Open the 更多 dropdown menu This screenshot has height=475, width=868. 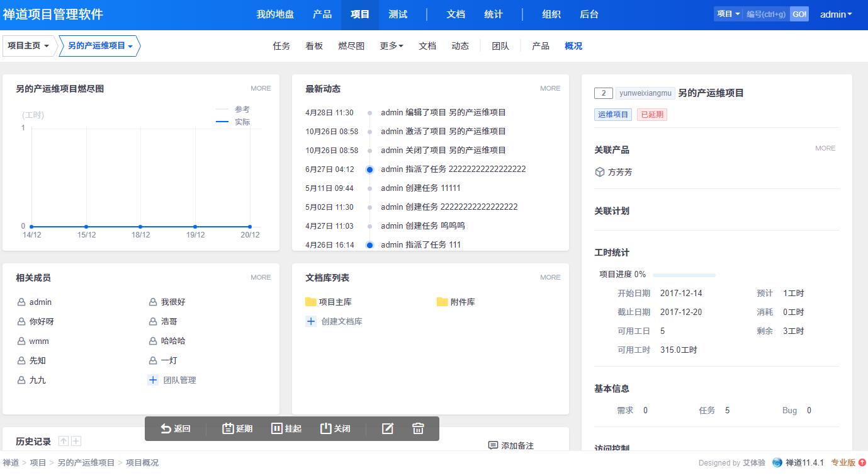(392, 46)
